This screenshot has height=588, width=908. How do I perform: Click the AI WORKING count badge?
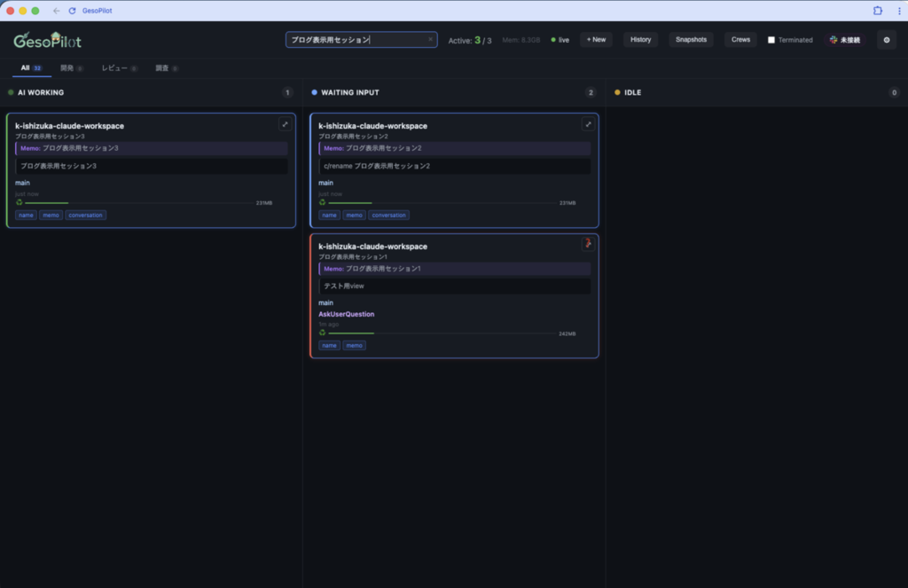tap(287, 93)
